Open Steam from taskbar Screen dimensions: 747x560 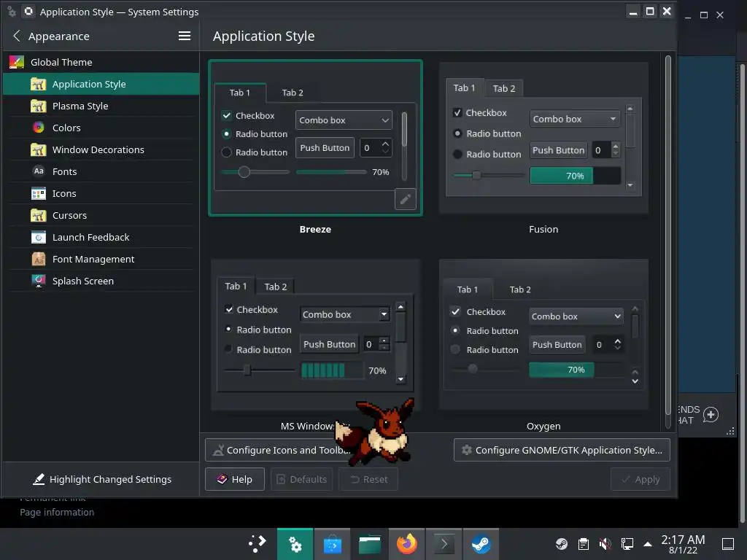(x=481, y=544)
